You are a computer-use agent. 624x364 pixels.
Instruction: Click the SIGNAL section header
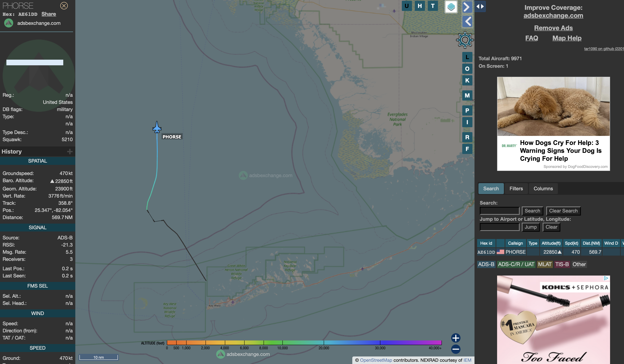(37, 227)
